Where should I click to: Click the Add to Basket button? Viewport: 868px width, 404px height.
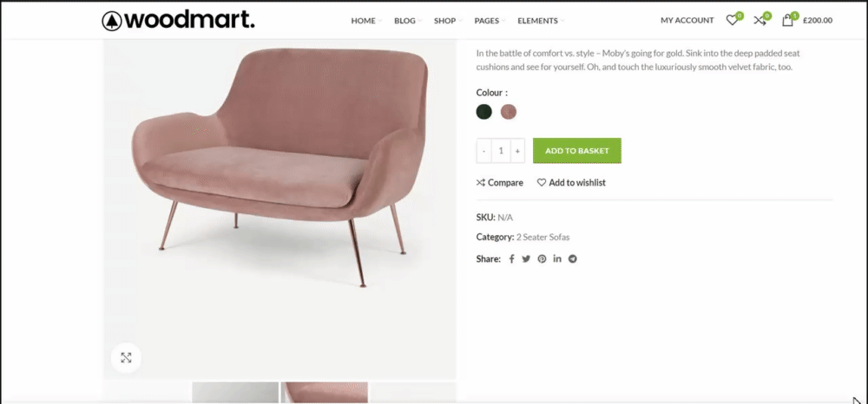pos(577,150)
